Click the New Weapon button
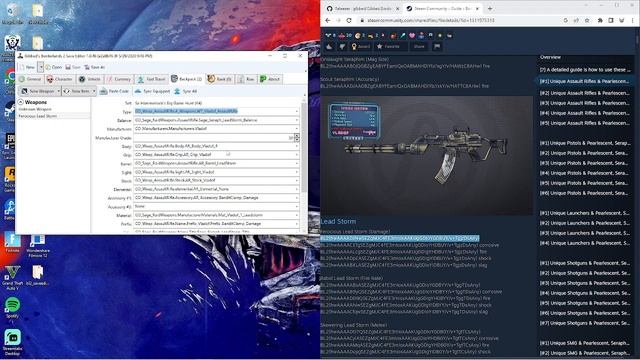Image resolution: width=640 pixels, height=360 pixels. point(38,91)
